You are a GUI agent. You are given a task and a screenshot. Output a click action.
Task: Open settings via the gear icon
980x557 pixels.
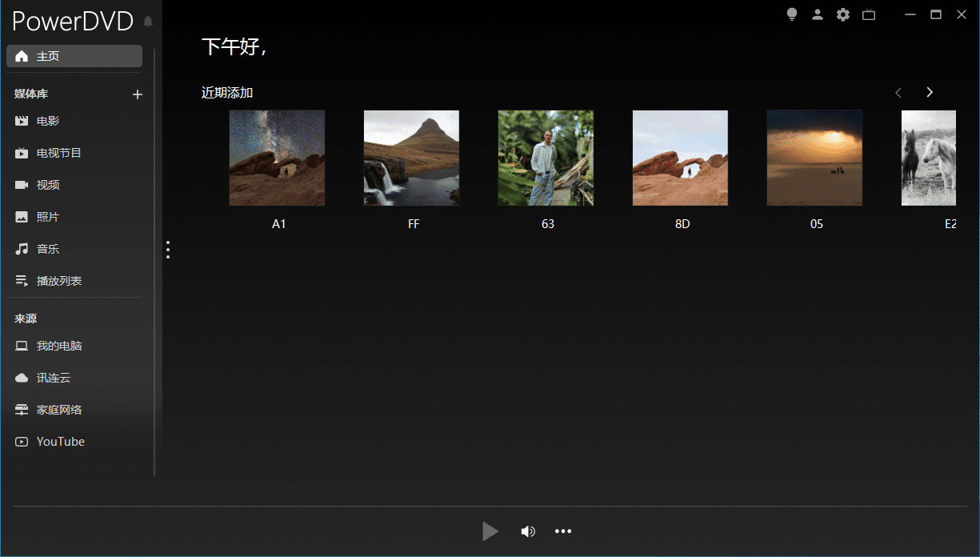tap(842, 14)
